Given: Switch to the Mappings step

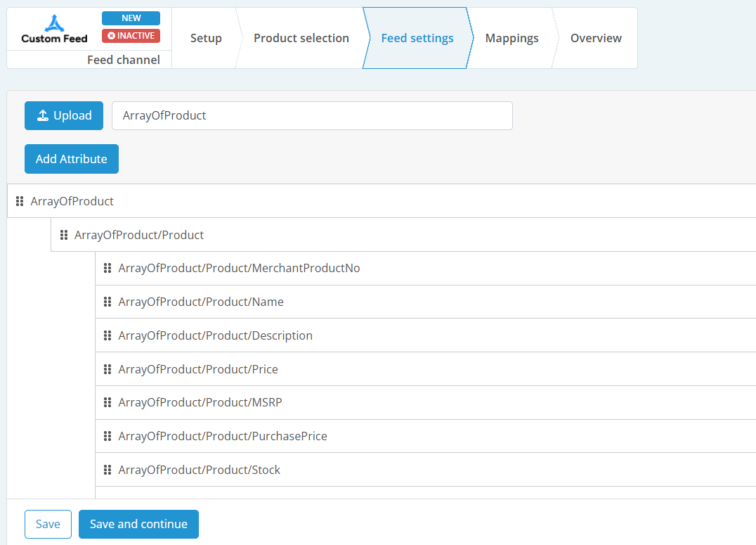Looking at the screenshot, I should (x=512, y=38).
